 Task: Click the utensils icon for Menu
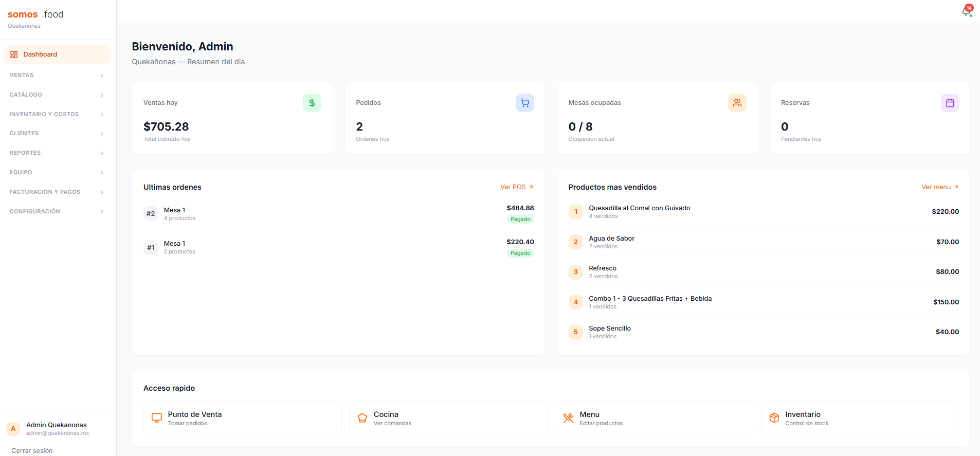pos(568,418)
